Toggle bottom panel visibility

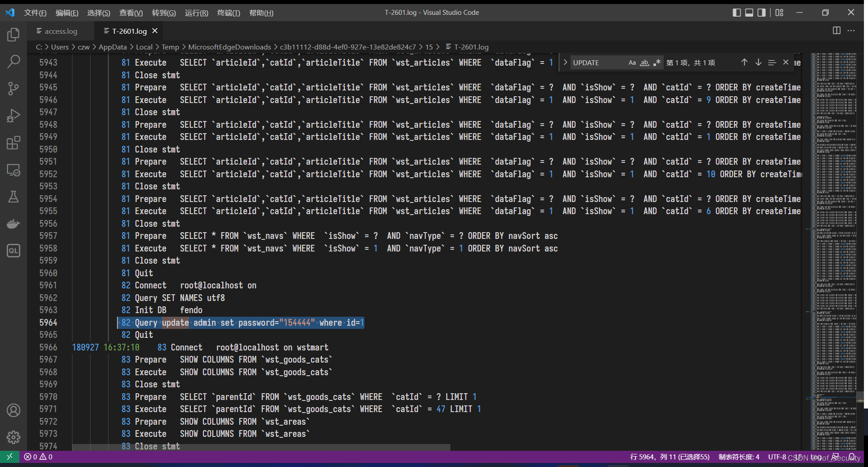[749, 13]
